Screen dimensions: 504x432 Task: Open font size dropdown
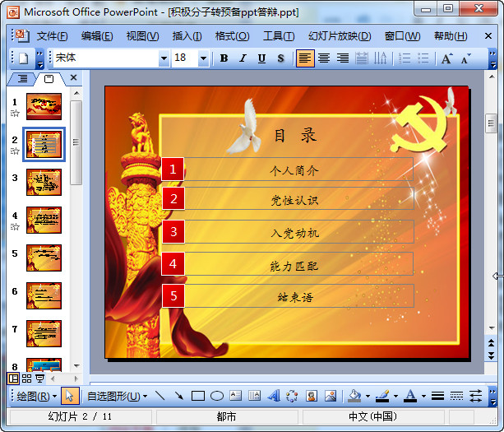[x=203, y=58]
